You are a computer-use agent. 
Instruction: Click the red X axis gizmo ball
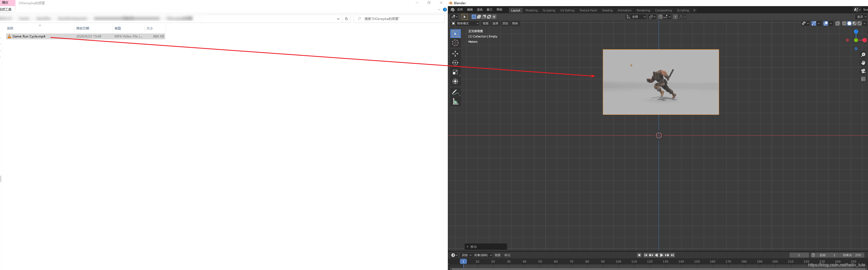tap(865, 40)
